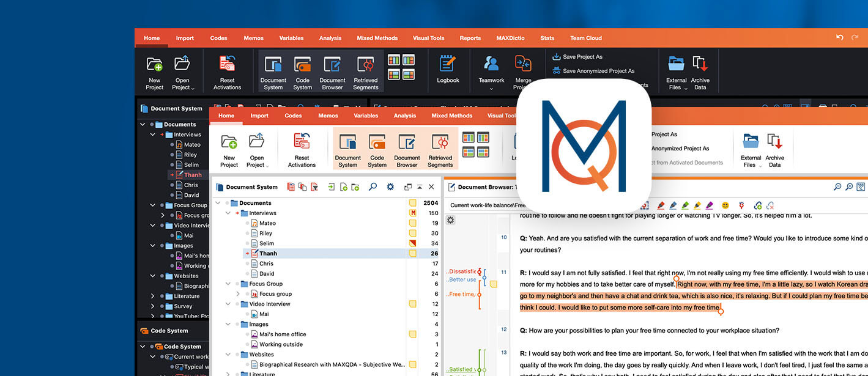Toggle Retrieved Segments button in dark window ribbon
The width and height of the screenshot is (868, 376).
pyautogui.click(x=366, y=72)
